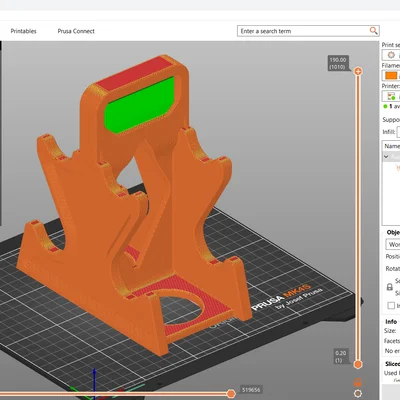Image resolution: width=400 pixels, height=400 pixels.
Task: Click the 190.00 top layer height label
Action: 338,63
